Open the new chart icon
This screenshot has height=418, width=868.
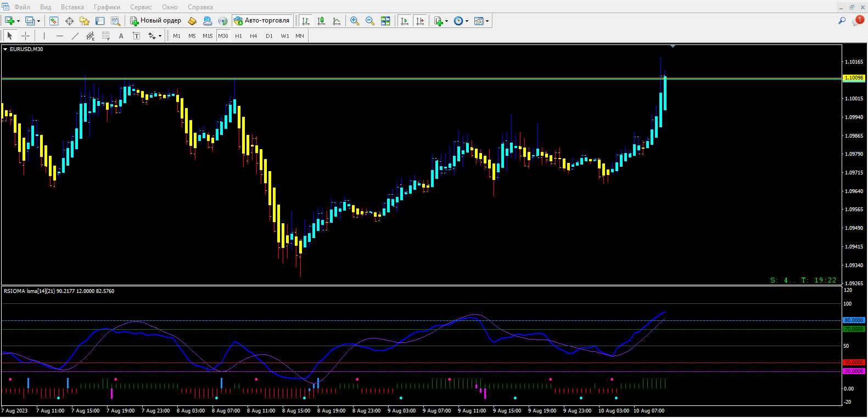[9, 21]
